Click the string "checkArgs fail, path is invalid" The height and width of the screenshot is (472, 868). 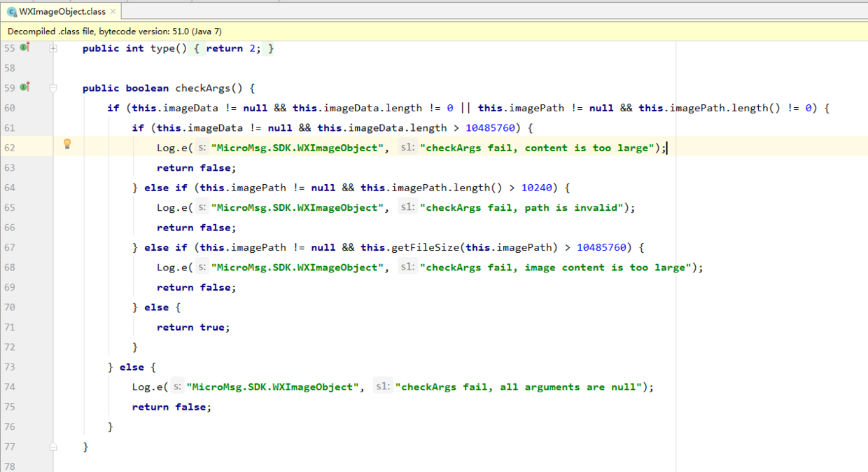(521, 208)
